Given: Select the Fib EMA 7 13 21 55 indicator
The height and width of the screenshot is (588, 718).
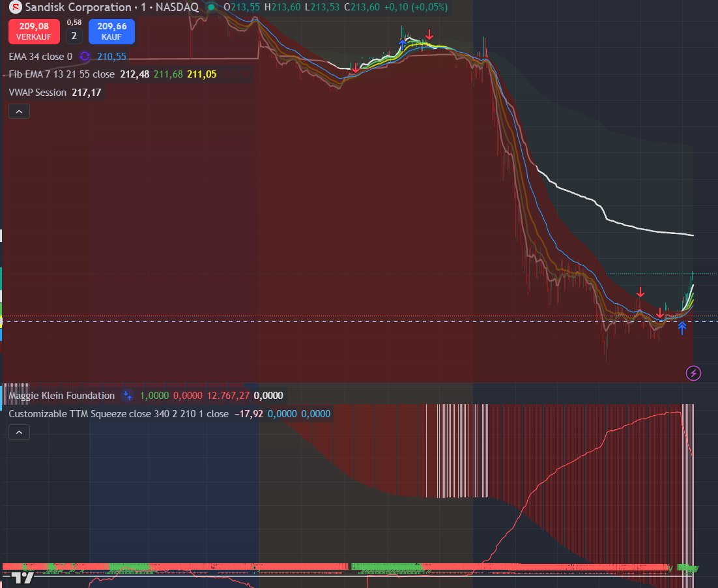Looking at the screenshot, I should pos(61,74).
